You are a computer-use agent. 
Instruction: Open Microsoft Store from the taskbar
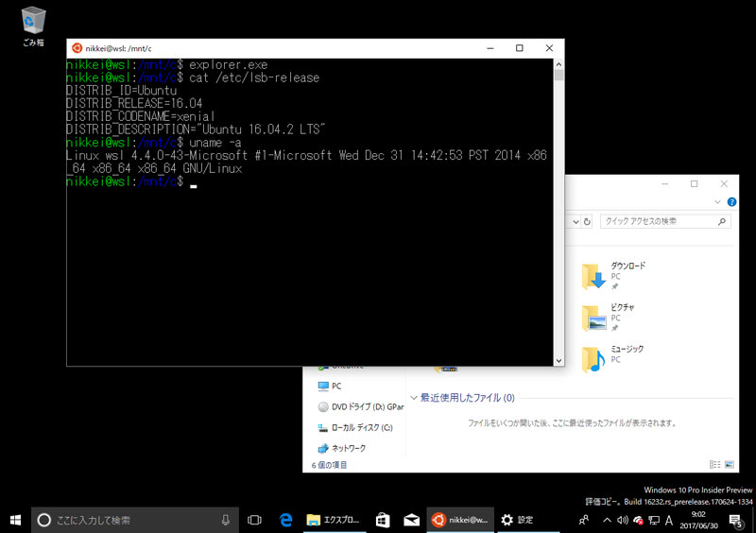coord(383,520)
